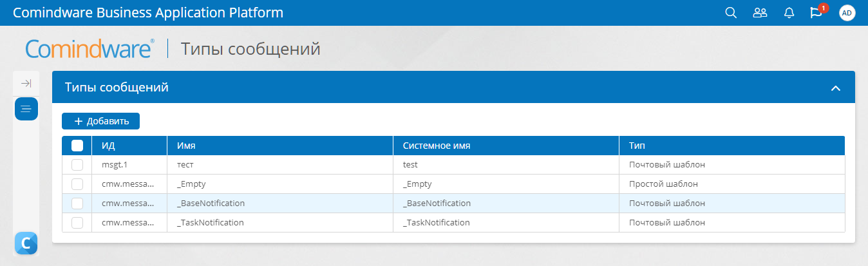Image resolution: width=868 pixels, height=266 pixels.
Task: Sort by the Системное имя column header
Action: pyautogui.click(x=506, y=146)
